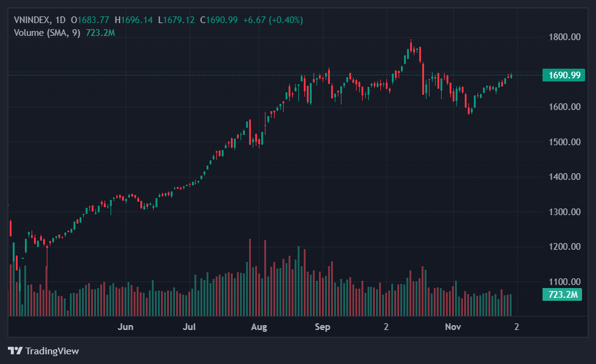Click the +6.67 (+0.40%) change value
596x364 pixels.
pyautogui.click(x=273, y=20)
